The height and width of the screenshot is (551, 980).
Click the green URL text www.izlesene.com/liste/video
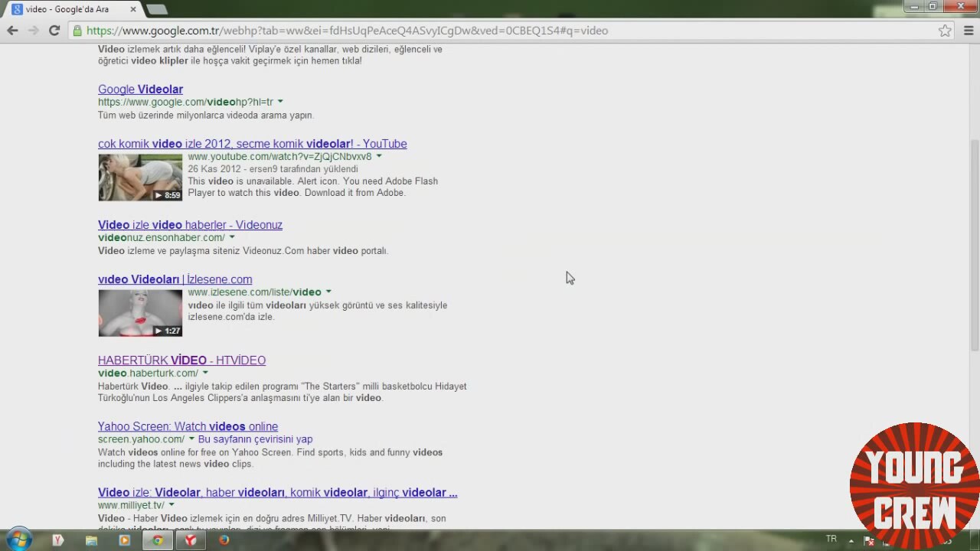coord(254,292)
